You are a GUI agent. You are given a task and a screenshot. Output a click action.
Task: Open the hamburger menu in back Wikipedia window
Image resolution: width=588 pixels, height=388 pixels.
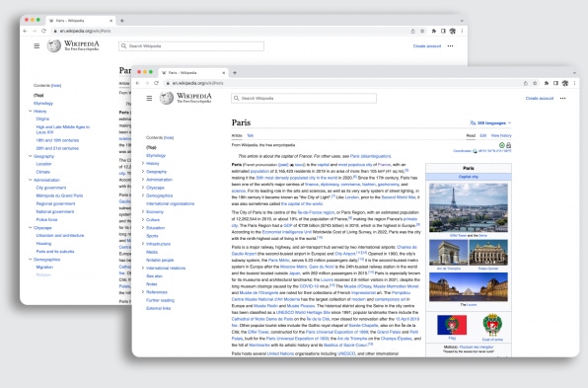coord(37,45)
